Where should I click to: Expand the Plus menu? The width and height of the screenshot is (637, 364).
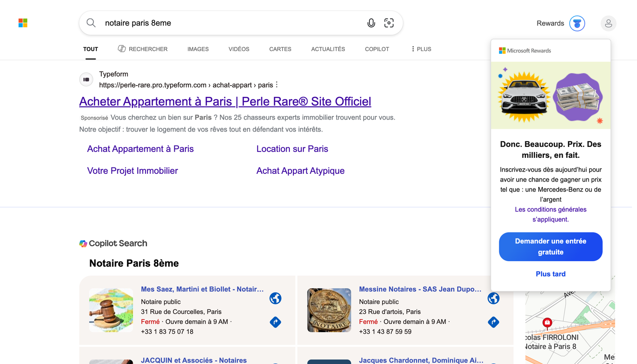(x=421, y=49)
